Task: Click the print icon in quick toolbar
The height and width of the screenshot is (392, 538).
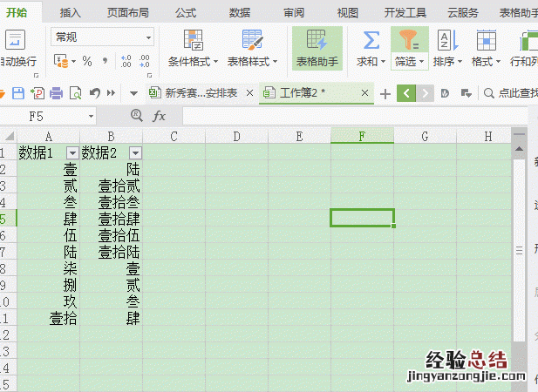Action: click(56, 93)
